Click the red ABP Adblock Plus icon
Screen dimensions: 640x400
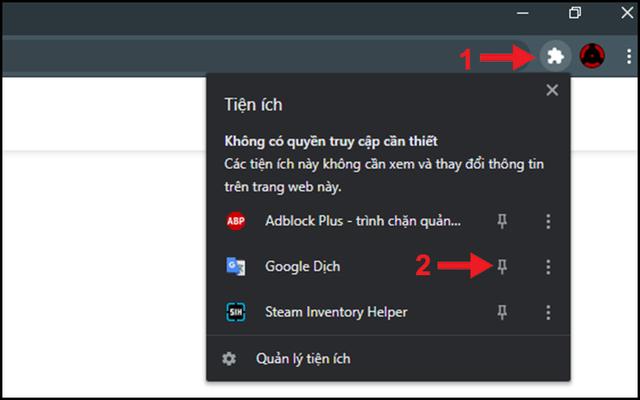236,222
